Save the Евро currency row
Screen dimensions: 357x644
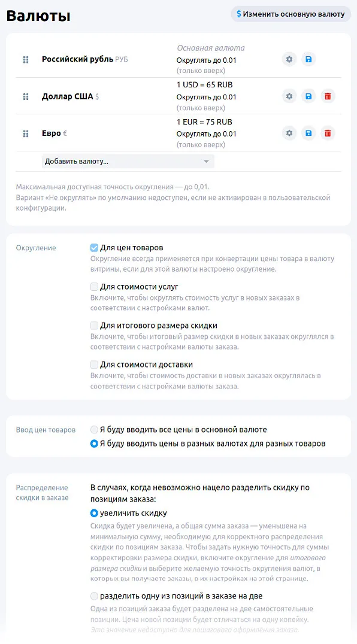[308, 133]
